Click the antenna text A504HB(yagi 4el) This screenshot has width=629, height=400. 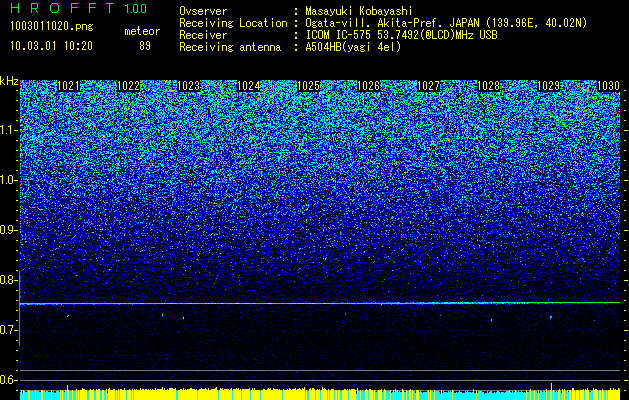353,47
